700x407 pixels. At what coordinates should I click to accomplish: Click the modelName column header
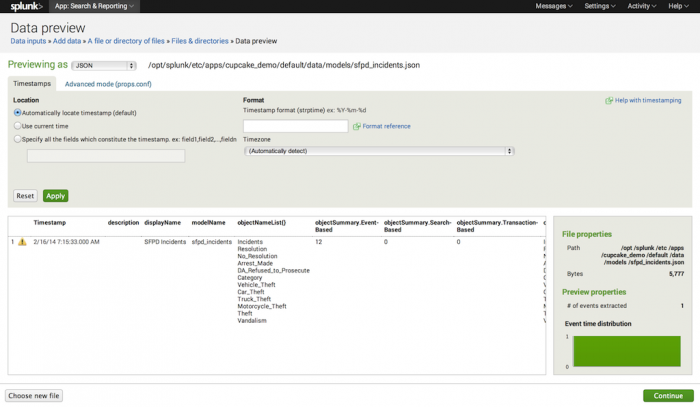(208, 223)
